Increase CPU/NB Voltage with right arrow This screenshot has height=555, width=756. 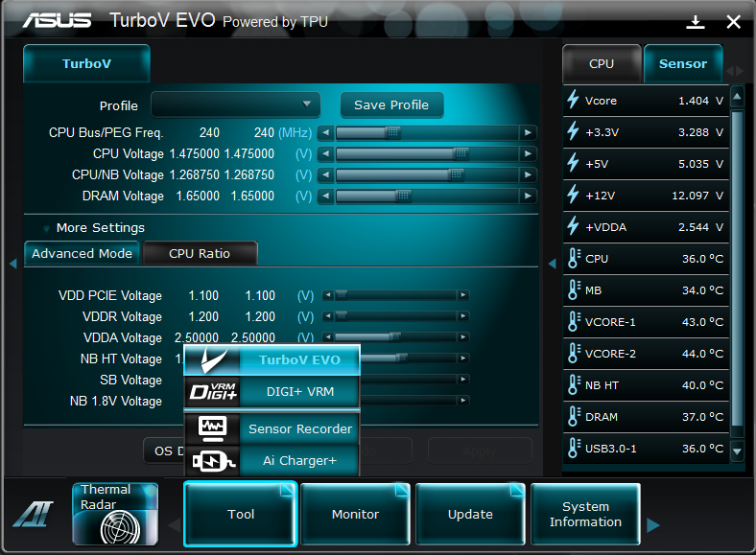(528, 174)
